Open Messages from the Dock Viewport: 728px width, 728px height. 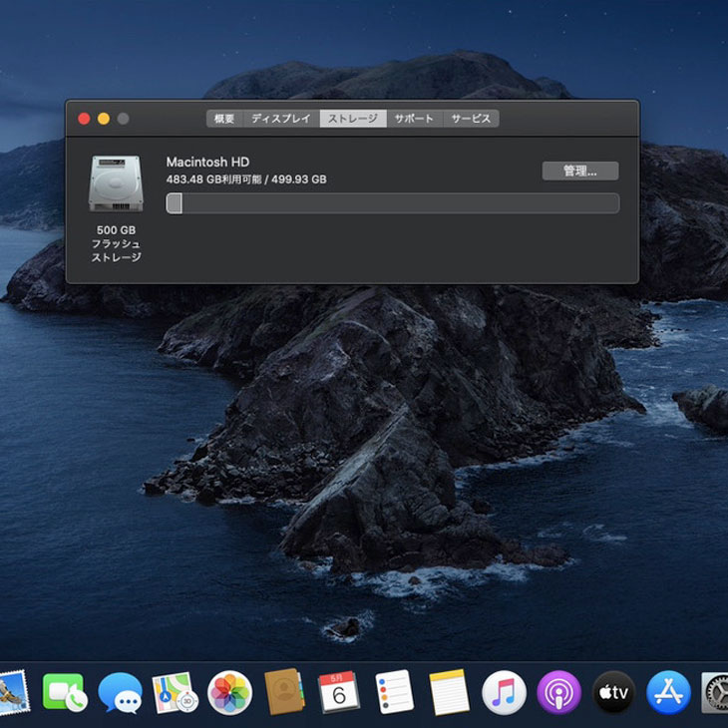click(120, 692)
